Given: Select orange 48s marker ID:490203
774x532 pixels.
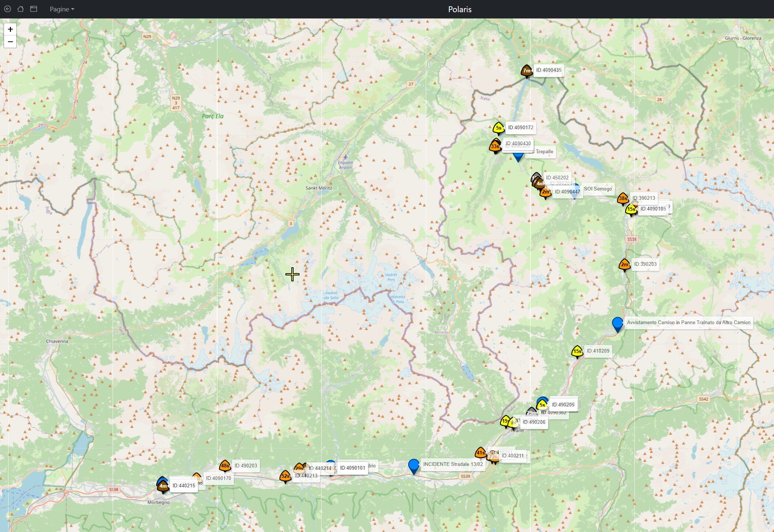Looking at the screenshot, I should 225,466.
